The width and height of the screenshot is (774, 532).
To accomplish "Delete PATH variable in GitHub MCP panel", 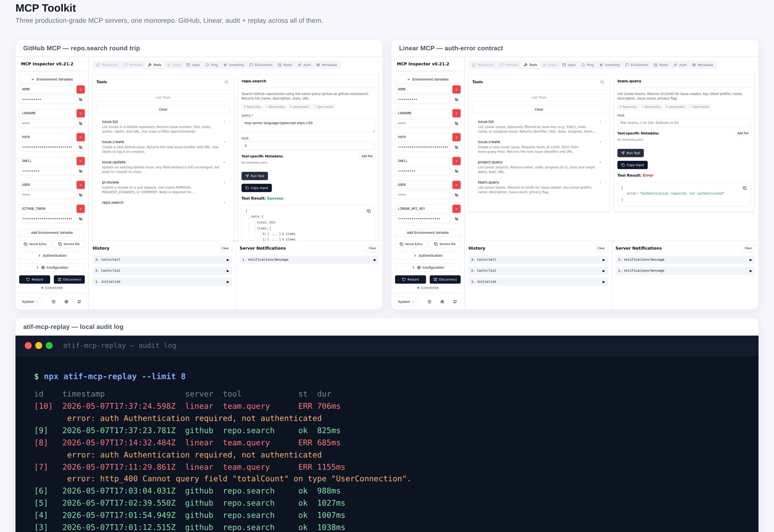I will 80,137.
